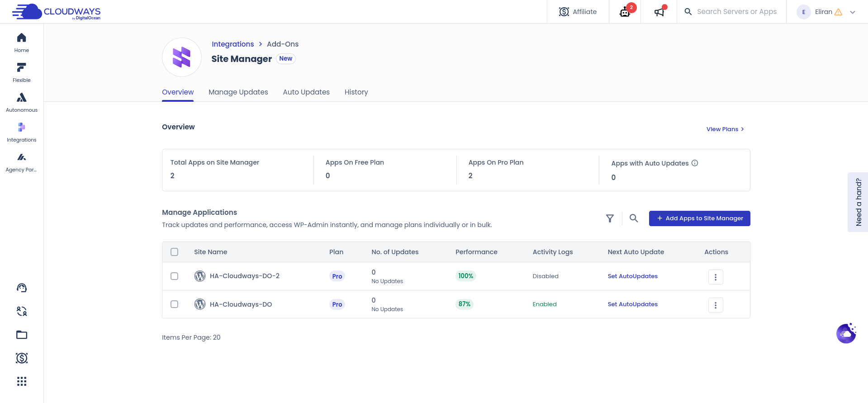
Task: Click the Apps On Pro Plan stat
Action: [x=496, y=169]
